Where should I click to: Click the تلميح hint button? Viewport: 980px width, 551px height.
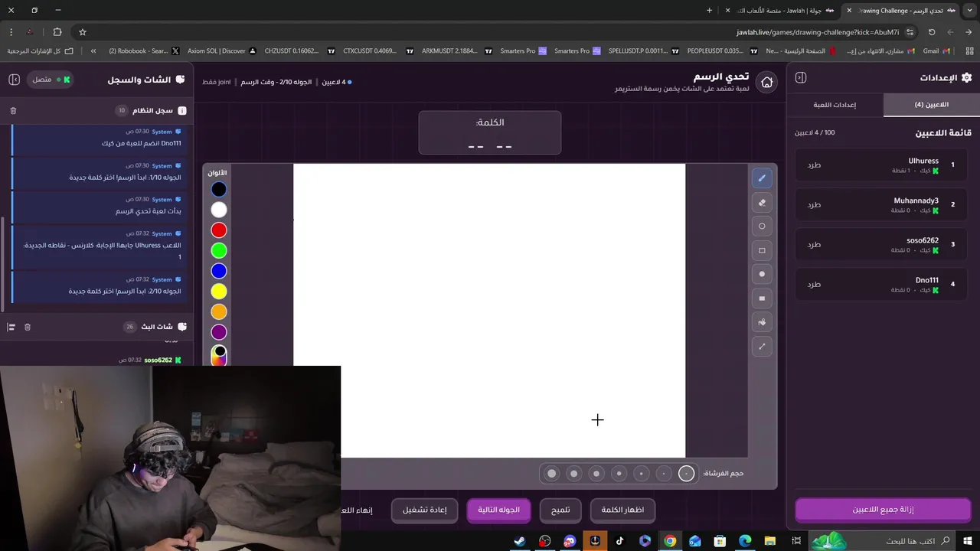560,510
